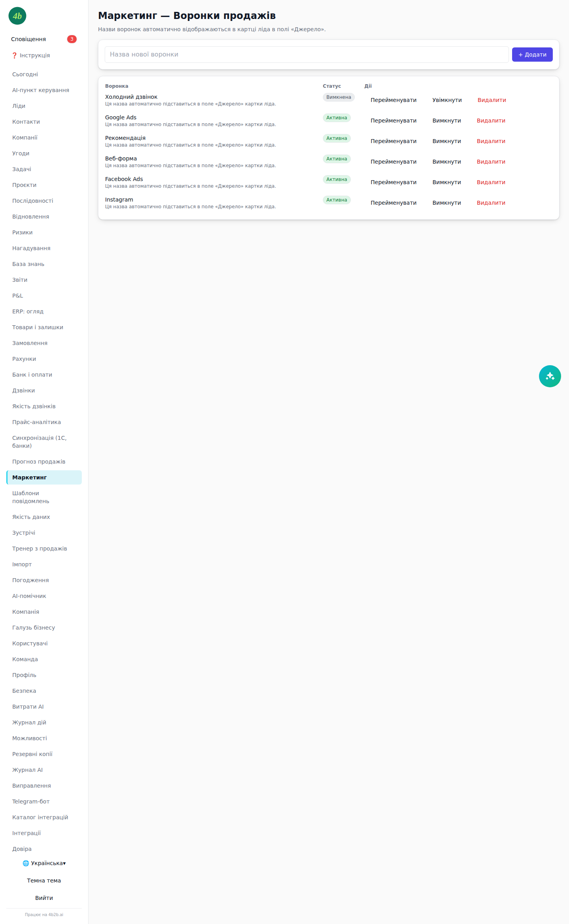Open the floating AI assistant sparkle button
This screenshot has width=569, height=924.
pos(550,376)
